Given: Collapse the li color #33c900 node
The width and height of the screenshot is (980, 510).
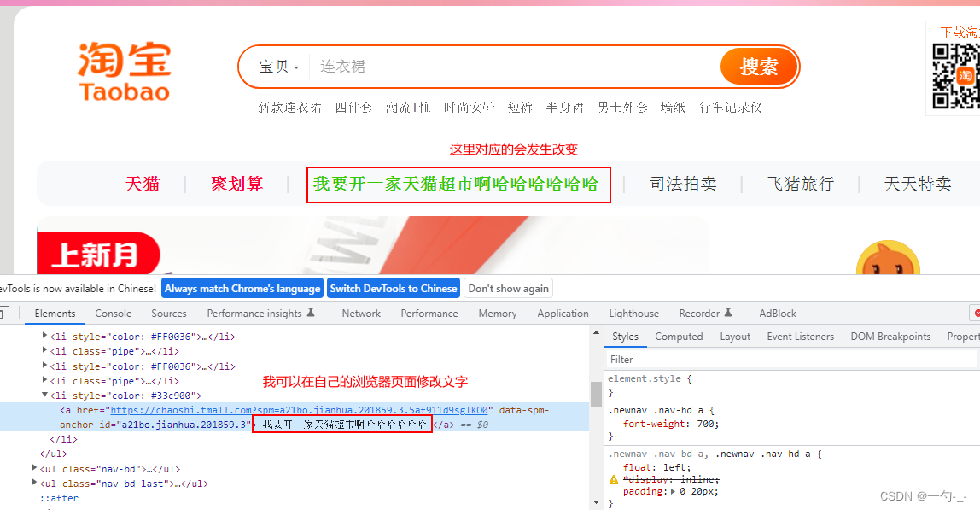Looking at the screenshot, I should 44,395.
